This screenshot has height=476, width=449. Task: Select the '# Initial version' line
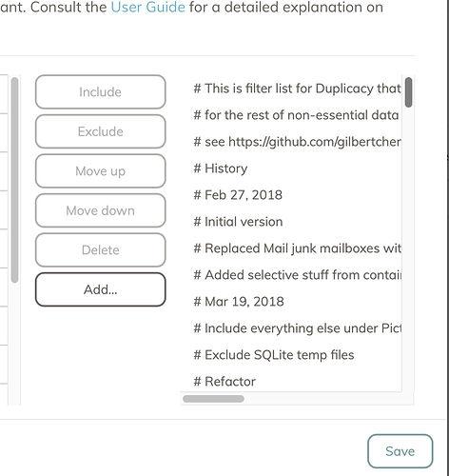click(238, 222)
